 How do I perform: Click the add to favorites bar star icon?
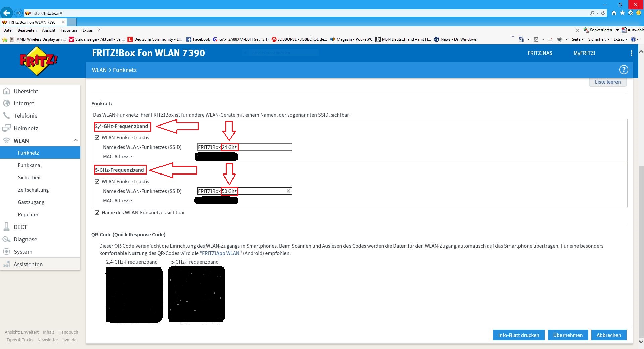(5, 39)
